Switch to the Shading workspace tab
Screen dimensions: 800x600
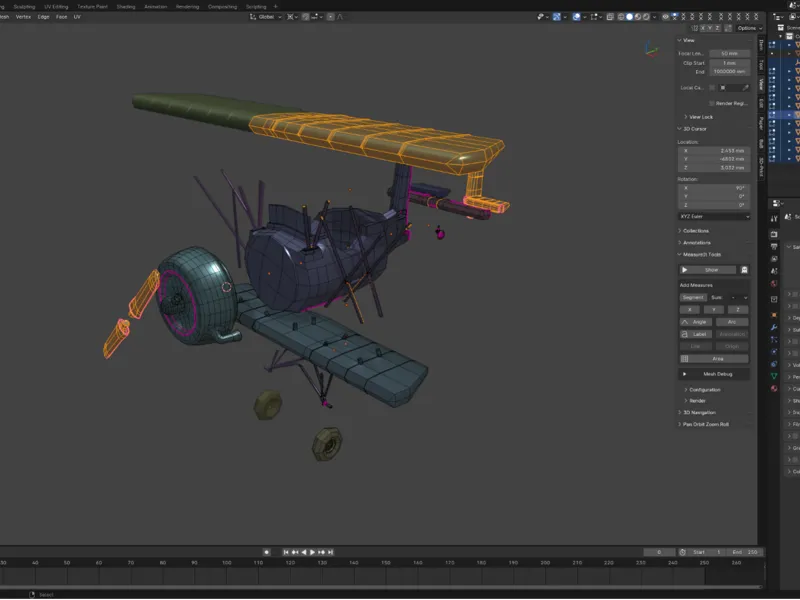pos(126,7)
